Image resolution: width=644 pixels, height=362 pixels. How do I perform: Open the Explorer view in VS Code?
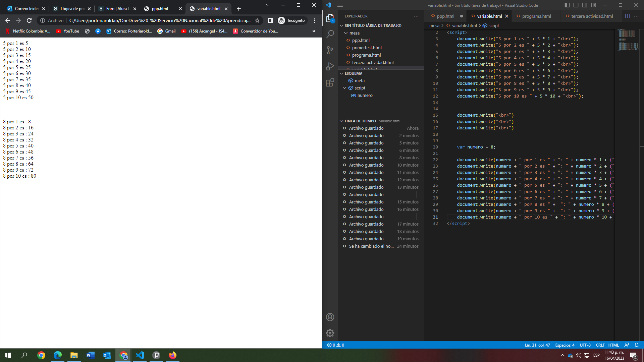330,18
